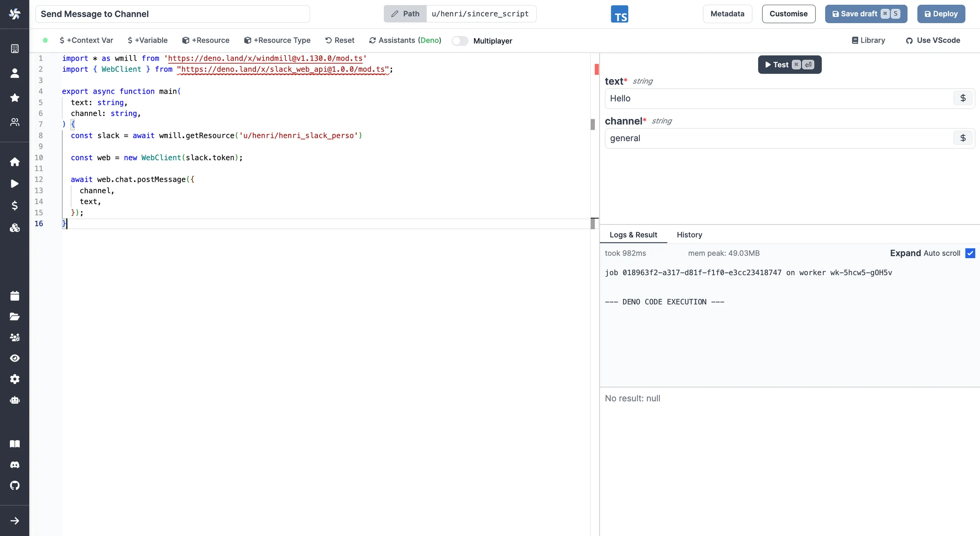Click the Save draft button
This screenshot has width=980, height=536.
click(x=866, y=13)
